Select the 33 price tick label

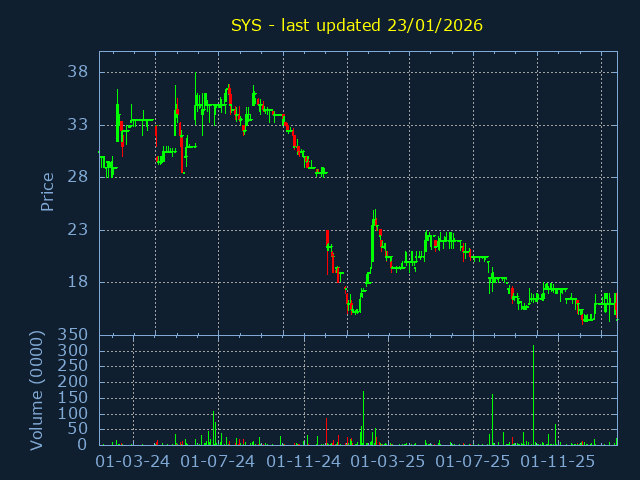click(x=79, y=125)
